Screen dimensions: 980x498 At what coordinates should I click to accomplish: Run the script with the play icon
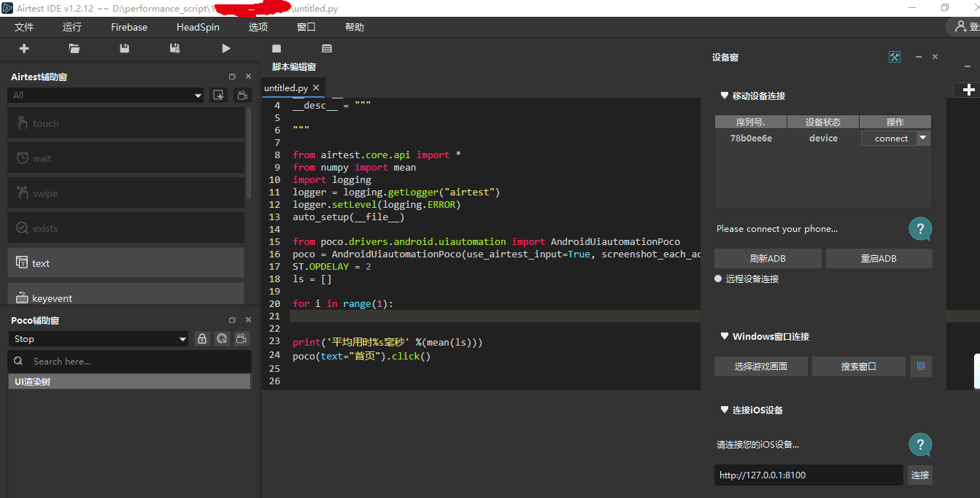point(226,48)
